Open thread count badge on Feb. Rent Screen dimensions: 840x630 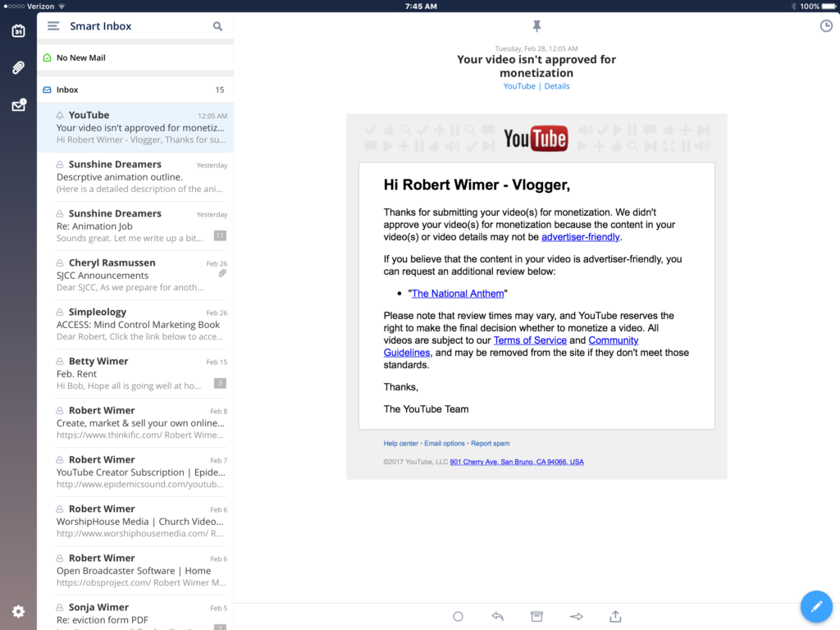(220, 383)
